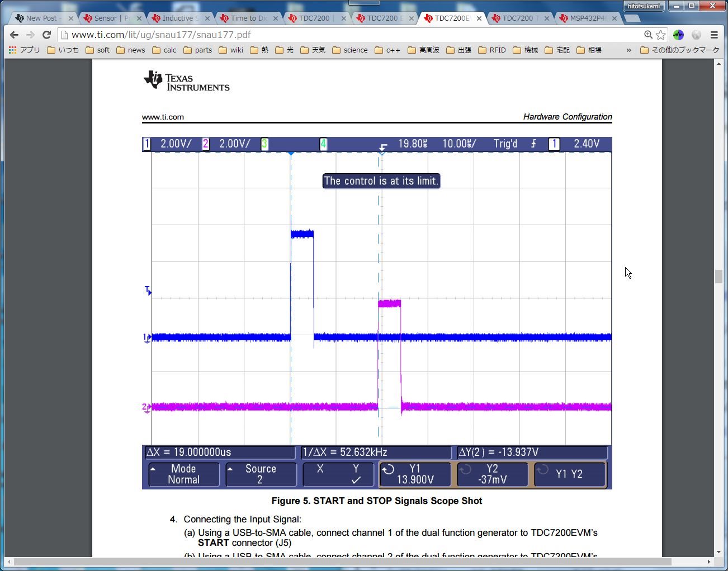The image size is (728, 571).
Task: Open a new tab with the new-tab button
Action: pos(632,18)
